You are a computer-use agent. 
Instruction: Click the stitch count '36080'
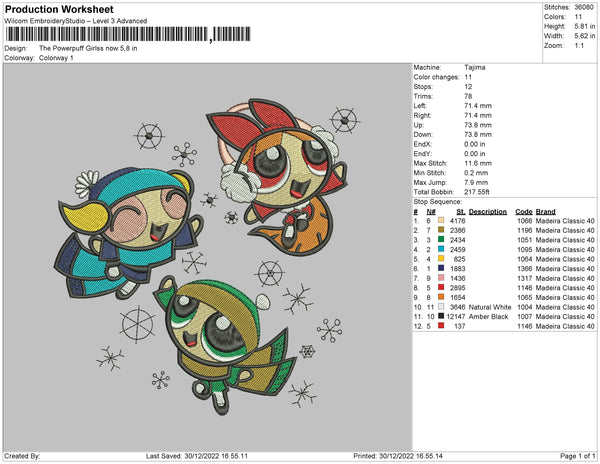point(584,7)
